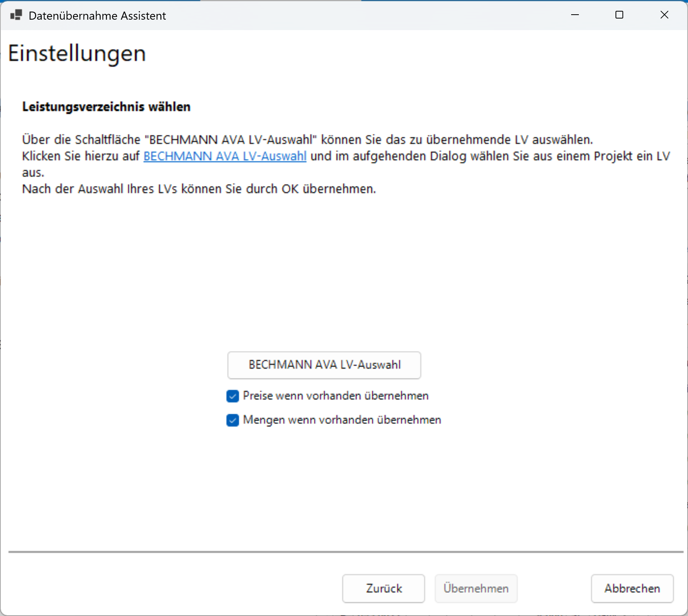Go back with the Zurück button
This screenshot has height=616, width=688.
(x=383, y=589)
